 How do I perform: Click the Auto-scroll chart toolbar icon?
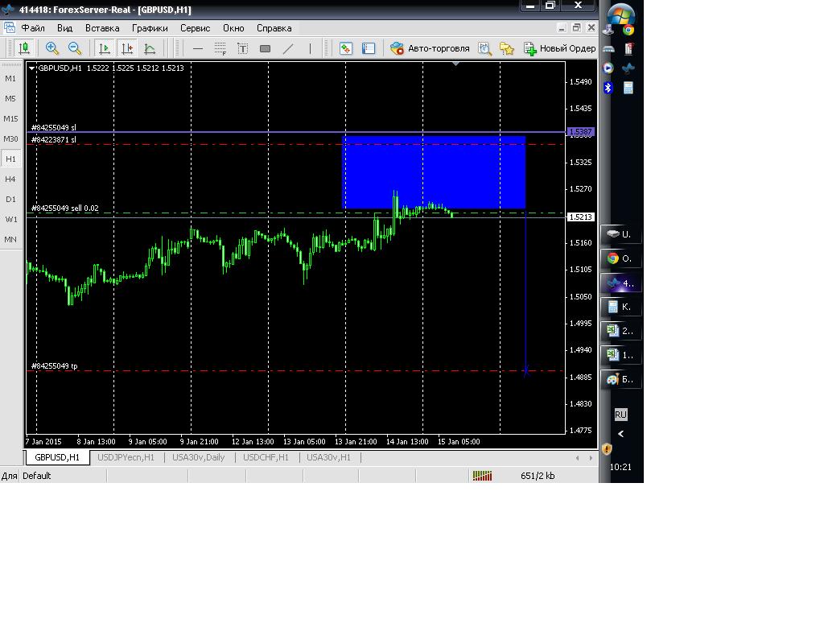[105, 48]
